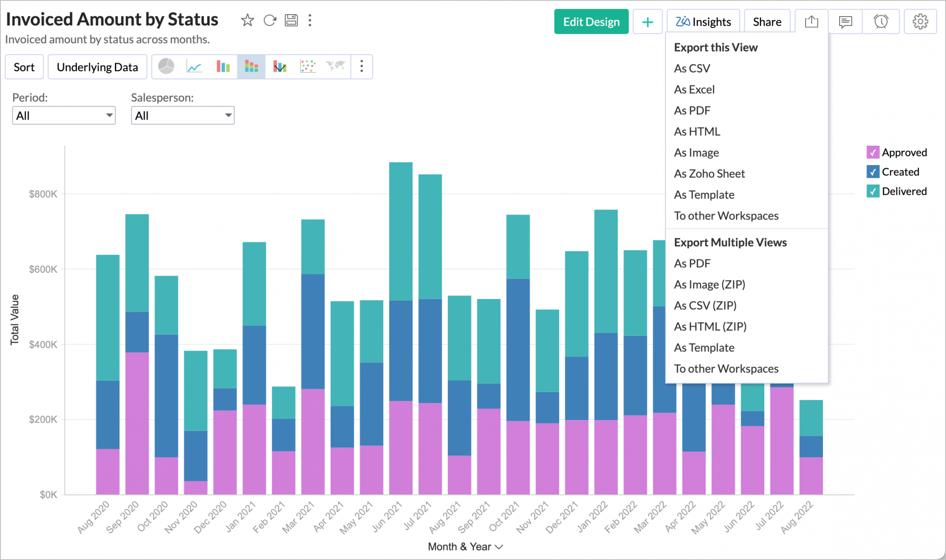946x560 pixels.
Task: Click the Edit Design button
Action: [x=591, y=21]
